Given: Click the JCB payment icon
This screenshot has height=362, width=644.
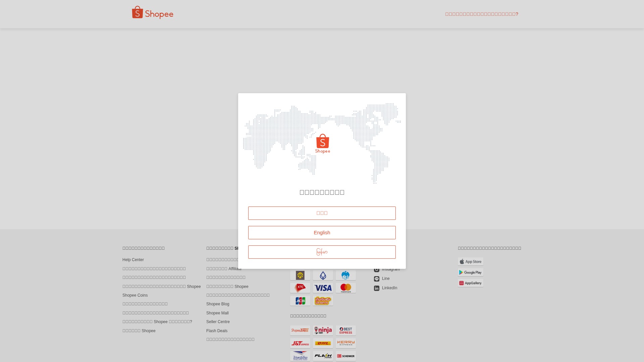Looking at the screenshot, I should (x=300, y=301).
